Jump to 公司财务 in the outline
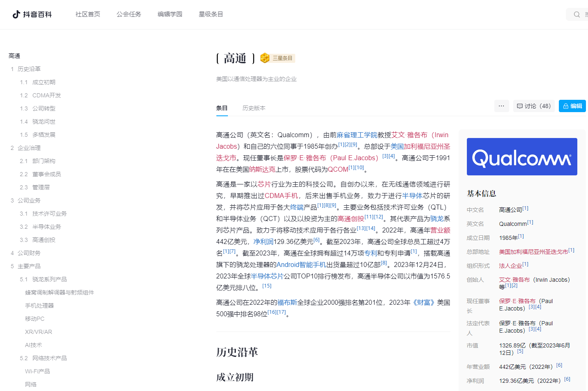 29,253
